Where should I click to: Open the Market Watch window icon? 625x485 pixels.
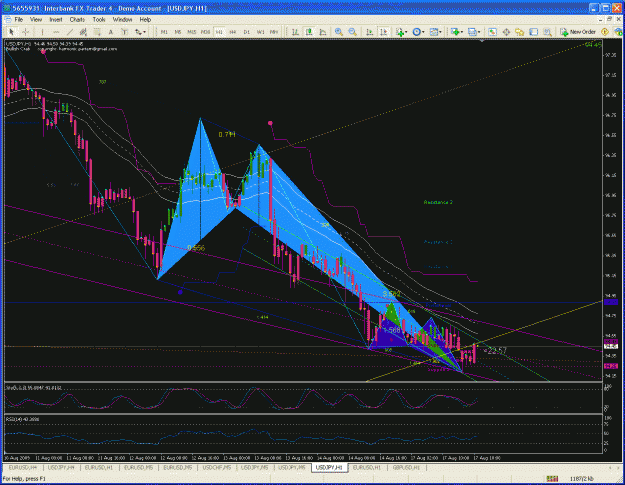point(493,32)
